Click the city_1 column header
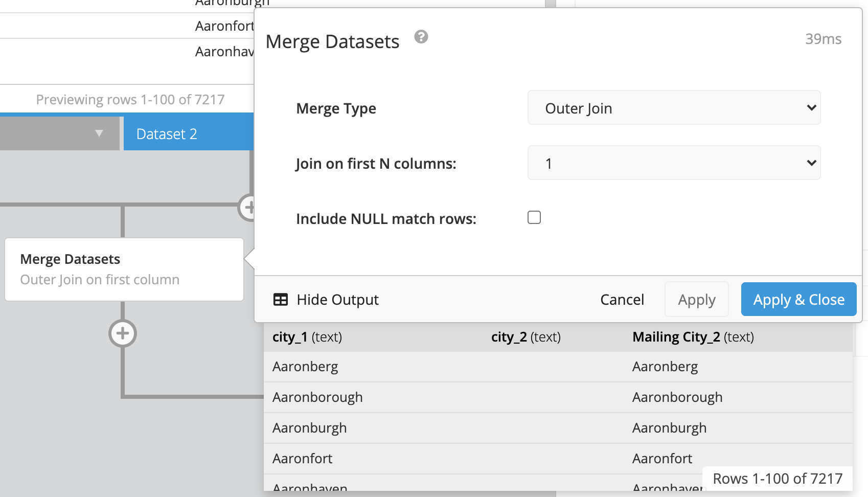Image resolution: width=868 pixels, height=497 pixels. coord(307,337)
